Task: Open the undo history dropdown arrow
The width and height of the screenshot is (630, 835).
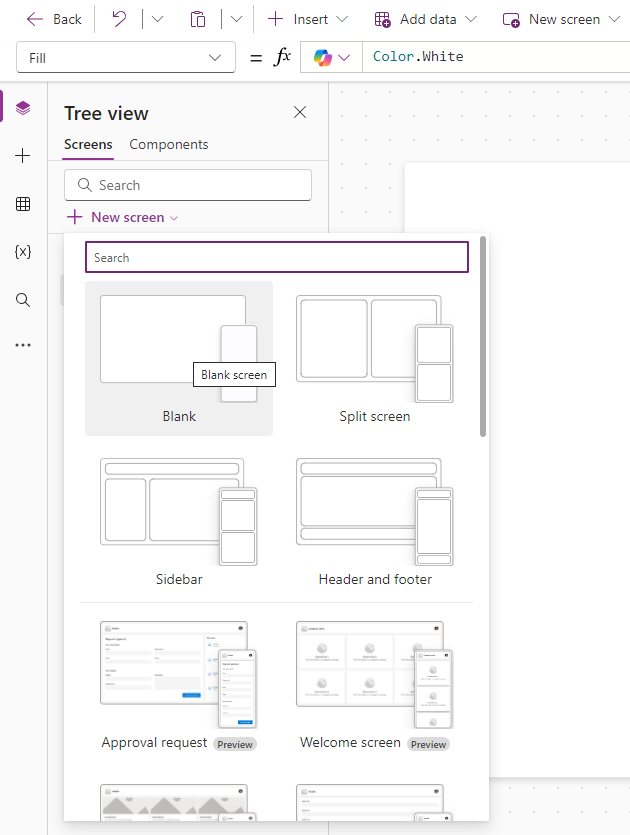Action: tap(157, 20)
